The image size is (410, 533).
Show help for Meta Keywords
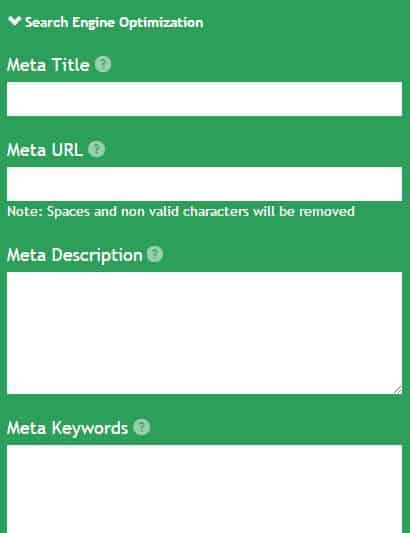point(142,427)
